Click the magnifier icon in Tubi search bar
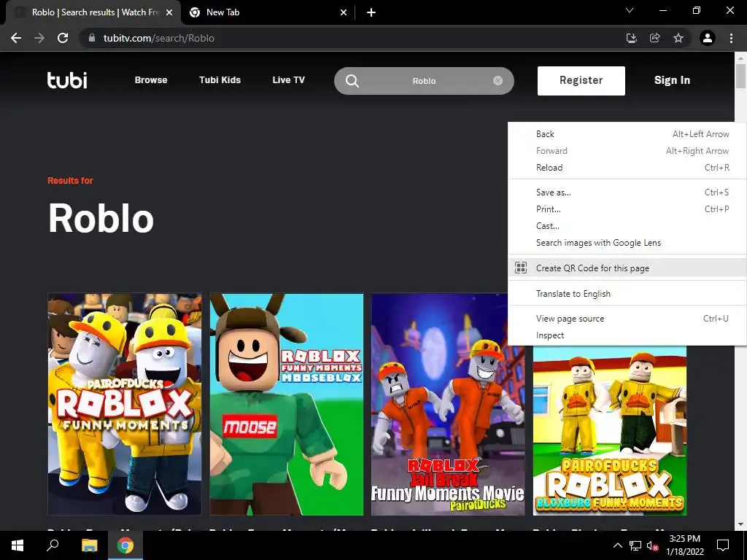Image resolution: width=747 pixels, height=560 pixels. 352,81
